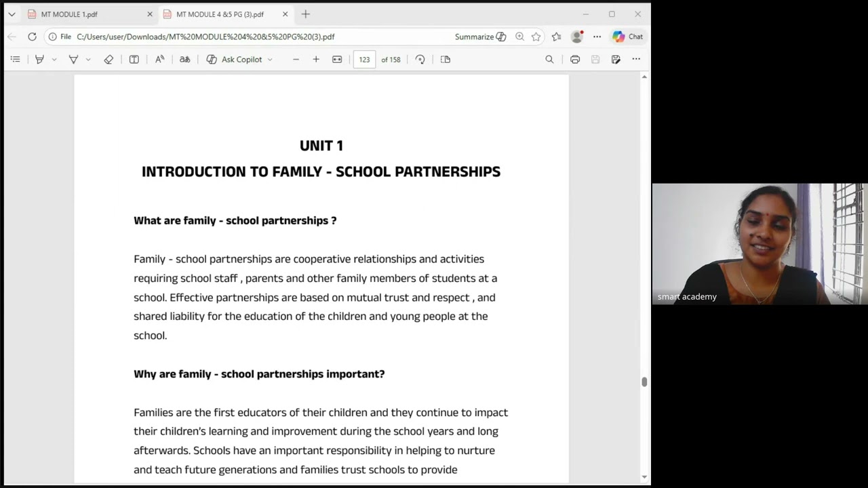Click 'INTRODUCTION TO FAMILY - SCHOOL PARTNERSHIPS' heading
This screenshot has height=488, width=868.
[x=321, y=172]
